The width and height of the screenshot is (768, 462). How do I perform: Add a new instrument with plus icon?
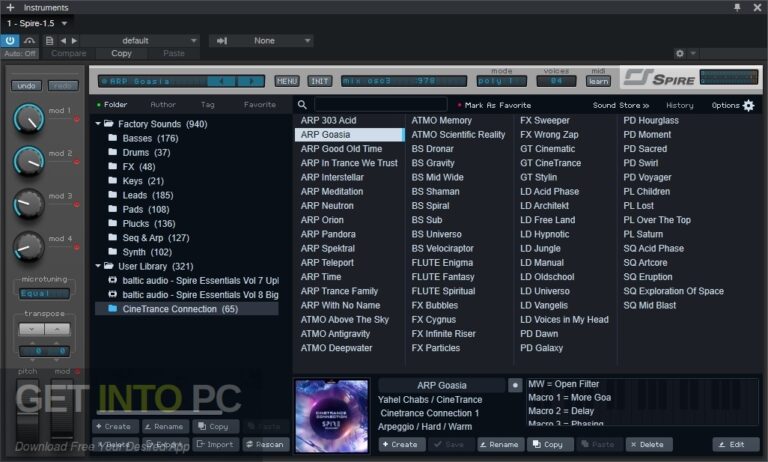tap(10, 7)
